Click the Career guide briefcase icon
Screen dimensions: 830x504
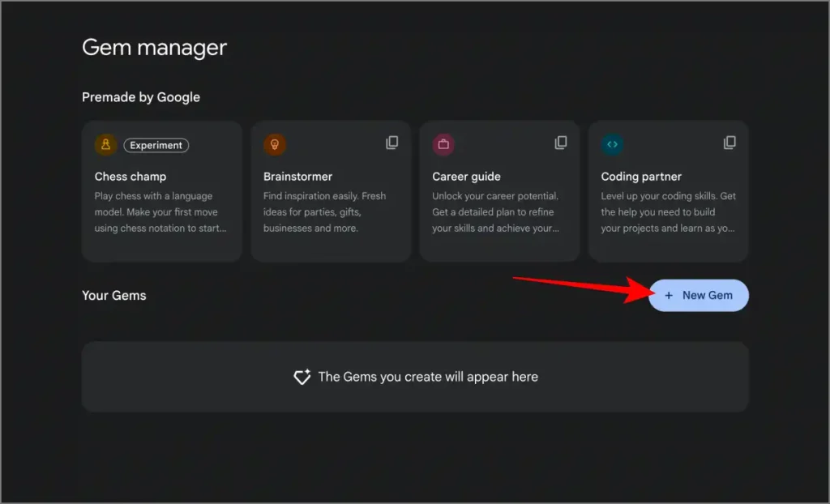[x=443, y=145]
